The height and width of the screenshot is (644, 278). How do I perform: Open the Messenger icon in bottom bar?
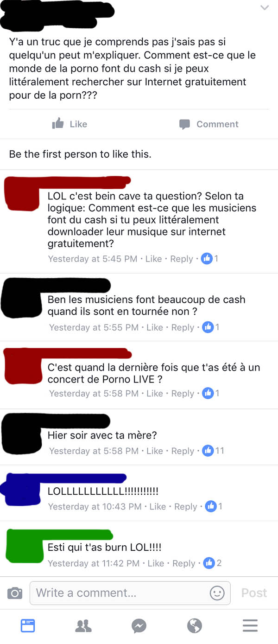(x=139, y=626)
